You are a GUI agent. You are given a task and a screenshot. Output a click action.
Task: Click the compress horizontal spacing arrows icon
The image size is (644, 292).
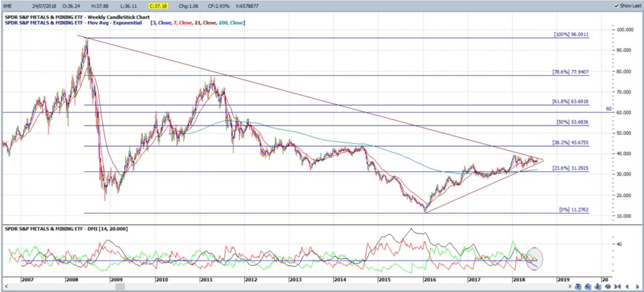coord(618,287)
